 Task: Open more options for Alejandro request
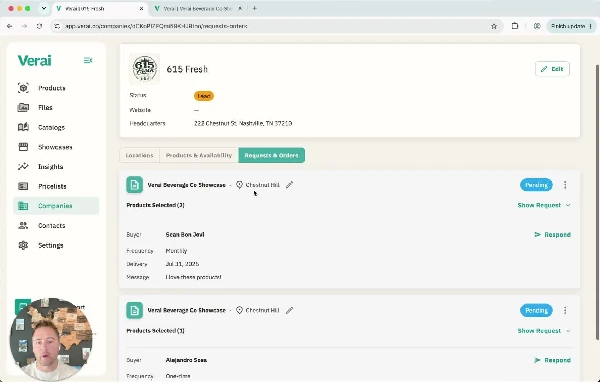click(x=565, y=310)
